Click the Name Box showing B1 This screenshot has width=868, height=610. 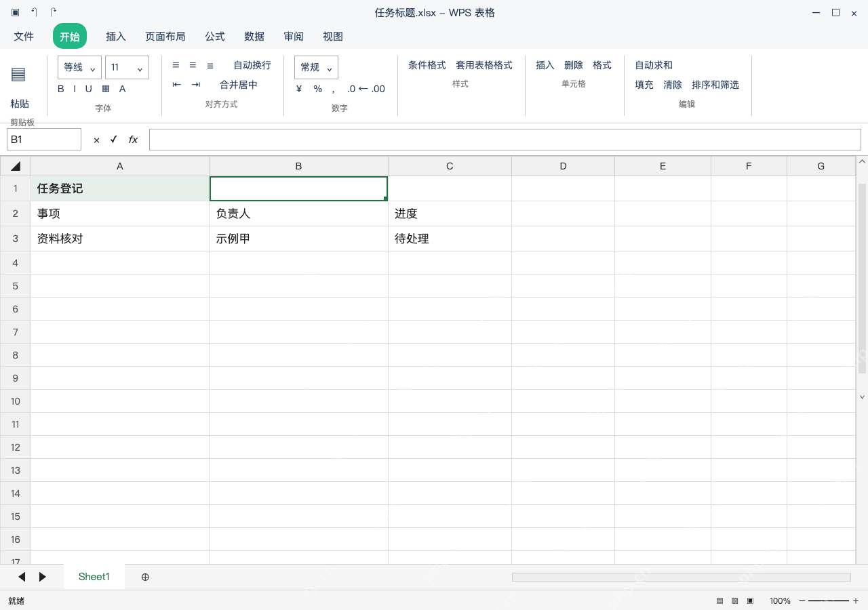coord(44,140)
